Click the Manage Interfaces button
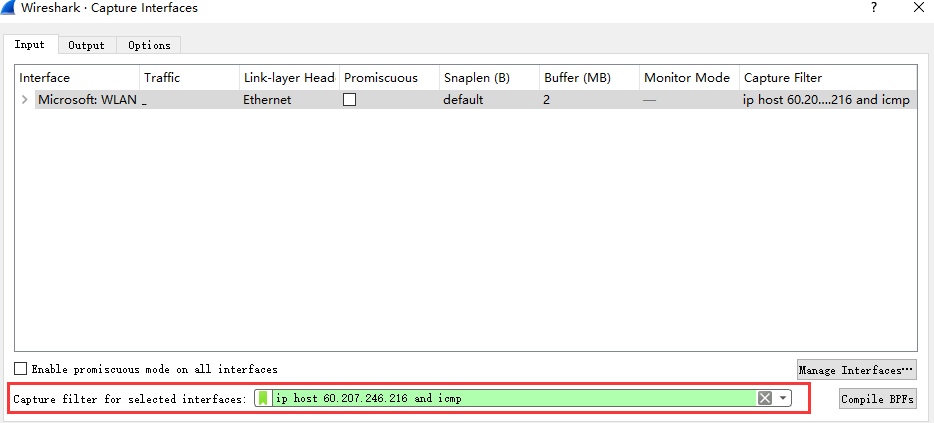 [856, 370]
